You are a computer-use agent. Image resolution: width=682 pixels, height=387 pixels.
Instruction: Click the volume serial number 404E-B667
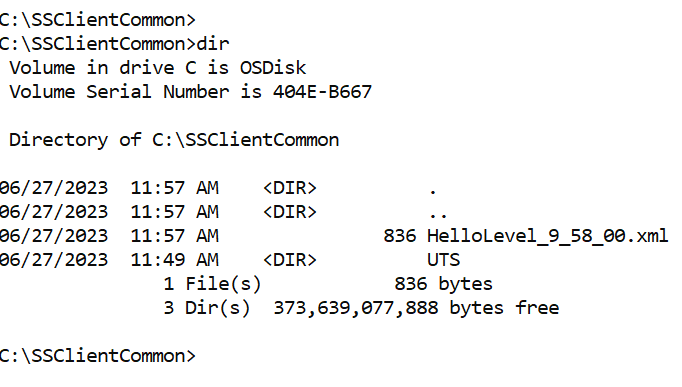coord(322,92)
